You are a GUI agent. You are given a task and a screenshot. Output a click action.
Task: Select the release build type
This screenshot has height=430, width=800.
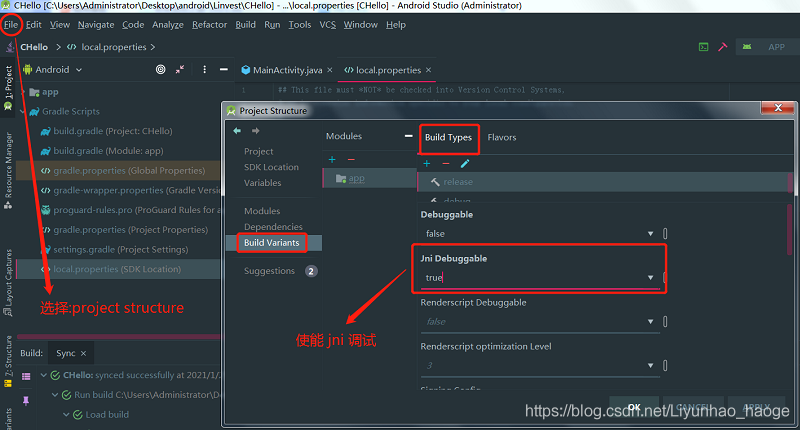604,182
